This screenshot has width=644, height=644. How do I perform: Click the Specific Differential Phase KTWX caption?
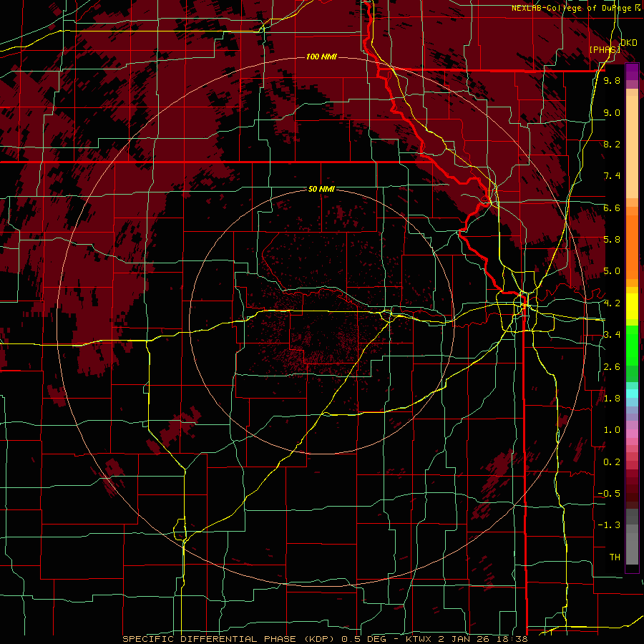(325, 639)
